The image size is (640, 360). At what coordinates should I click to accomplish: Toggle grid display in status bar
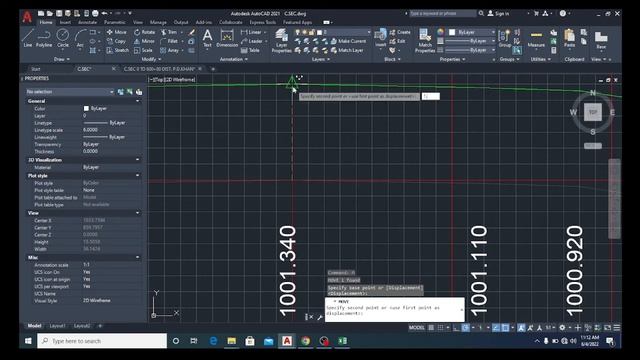pos(431,327)
